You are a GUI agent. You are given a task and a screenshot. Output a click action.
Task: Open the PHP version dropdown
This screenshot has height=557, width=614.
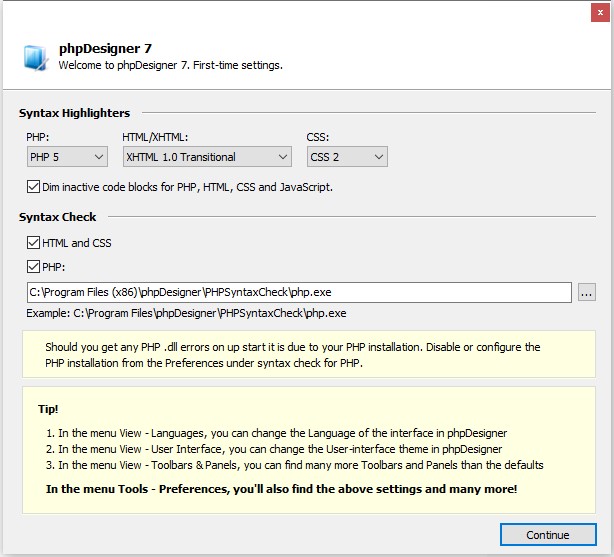coord(67,157)
